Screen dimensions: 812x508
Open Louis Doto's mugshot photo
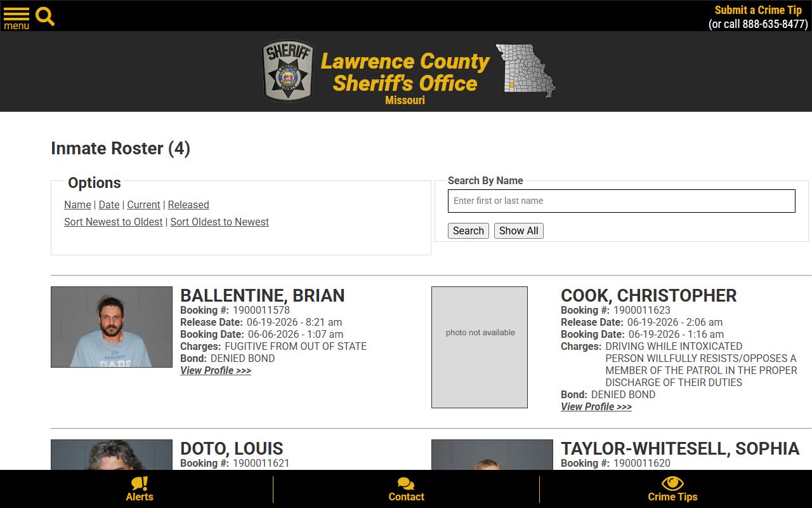click(112, 455)
